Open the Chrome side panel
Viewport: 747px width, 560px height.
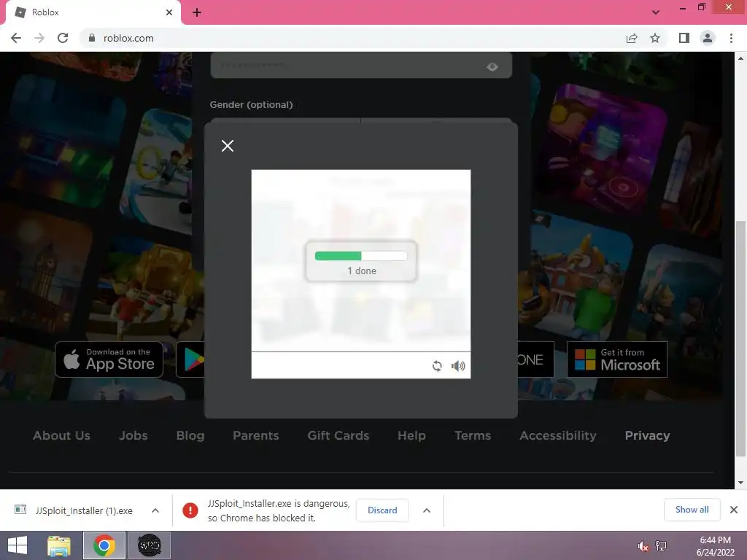(684, 38)
